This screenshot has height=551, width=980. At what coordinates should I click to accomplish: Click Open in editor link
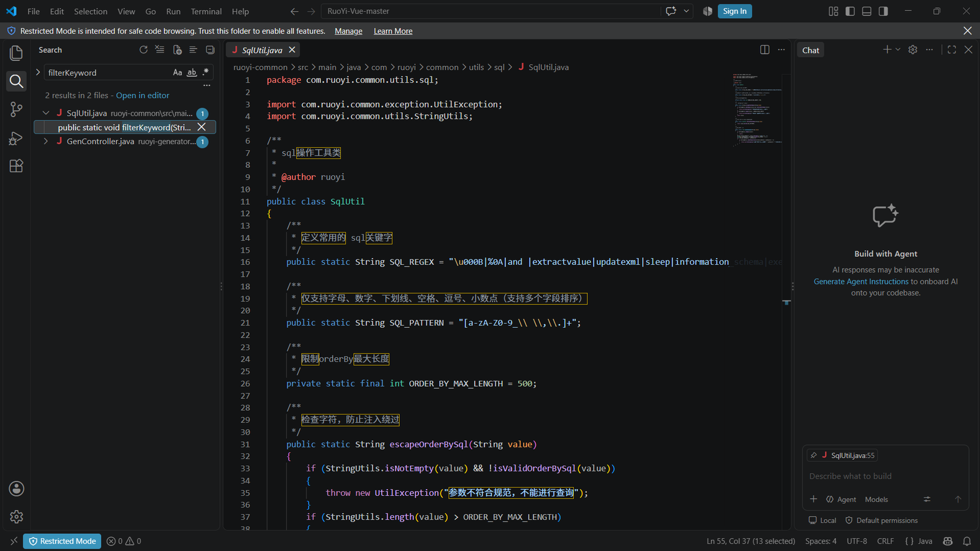point(143,95)
